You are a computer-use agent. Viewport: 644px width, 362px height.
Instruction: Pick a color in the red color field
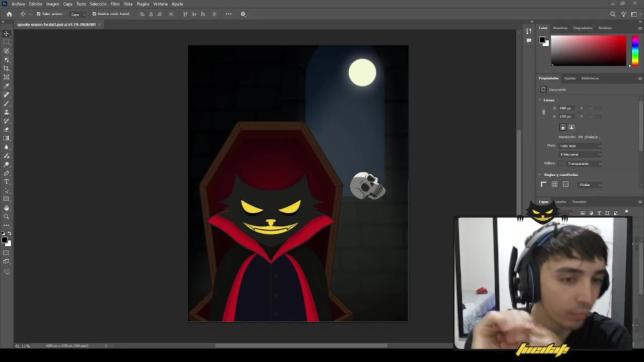(589, 51)
